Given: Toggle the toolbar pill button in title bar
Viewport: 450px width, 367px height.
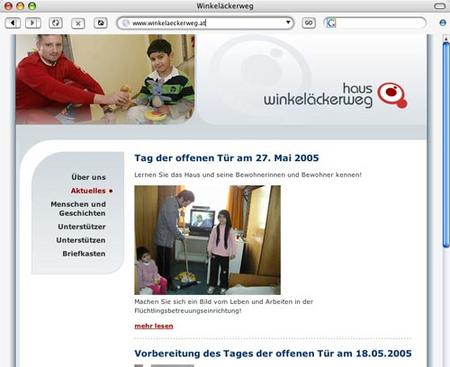Looking at the screenshot, I should click(x=440, y=6).
